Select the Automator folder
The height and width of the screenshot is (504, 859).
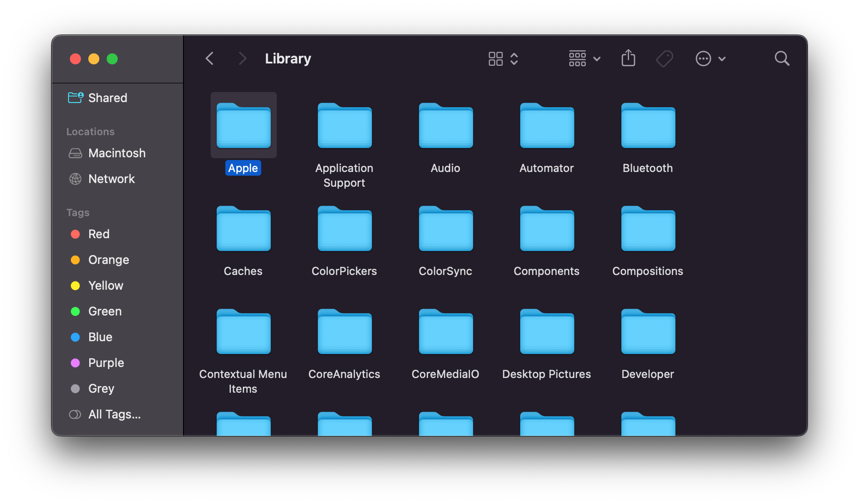point(547,125)
